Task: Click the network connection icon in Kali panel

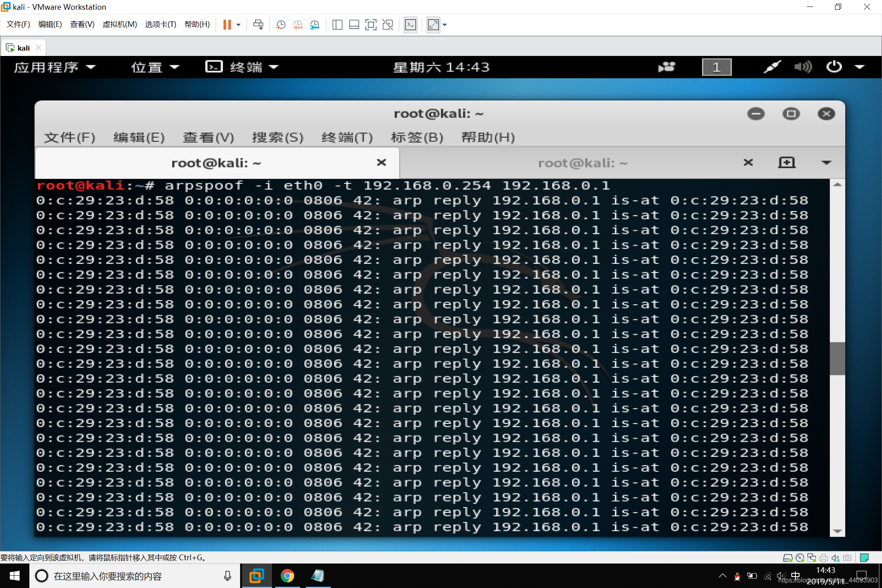Action: (x=772, y=67)
